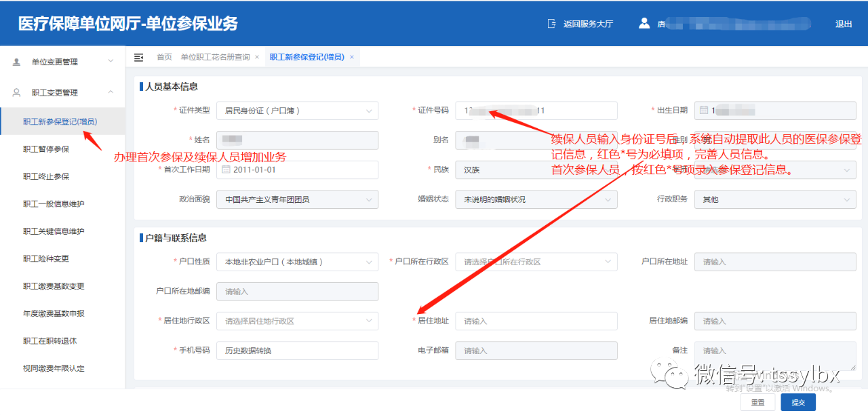Click the user profile avatar icon

pos(644,24)
